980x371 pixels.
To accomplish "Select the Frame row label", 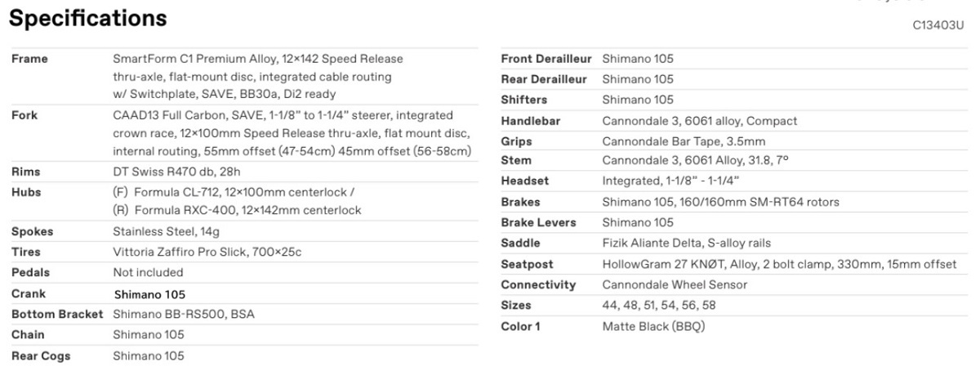I will pyautogui.click(x=29, y=59).
